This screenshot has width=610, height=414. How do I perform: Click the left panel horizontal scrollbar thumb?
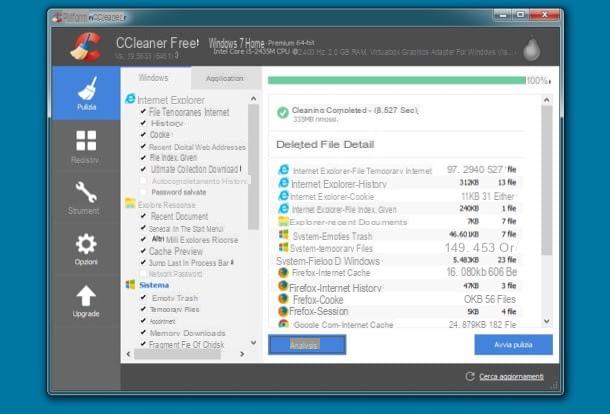(177, 354)
